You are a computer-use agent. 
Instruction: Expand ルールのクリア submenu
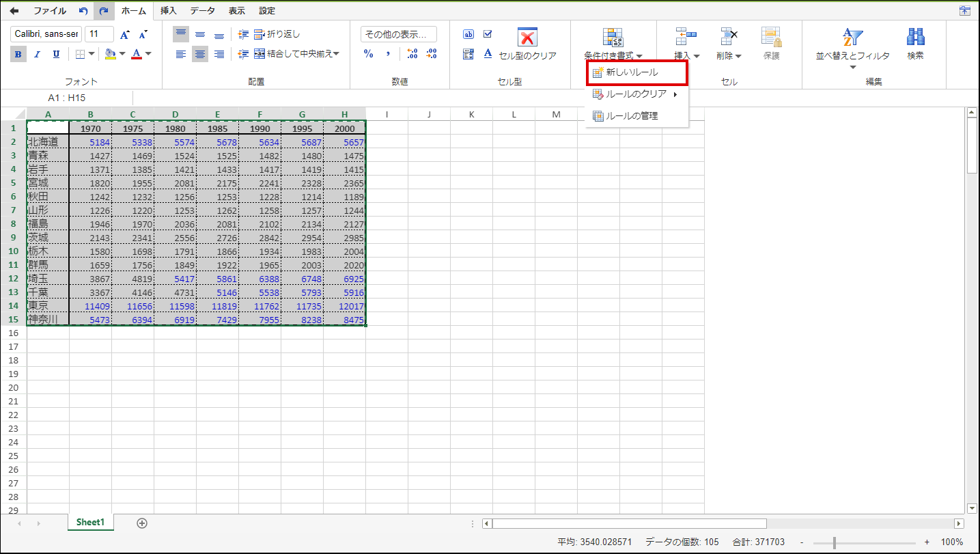click(x=636, y=94)
